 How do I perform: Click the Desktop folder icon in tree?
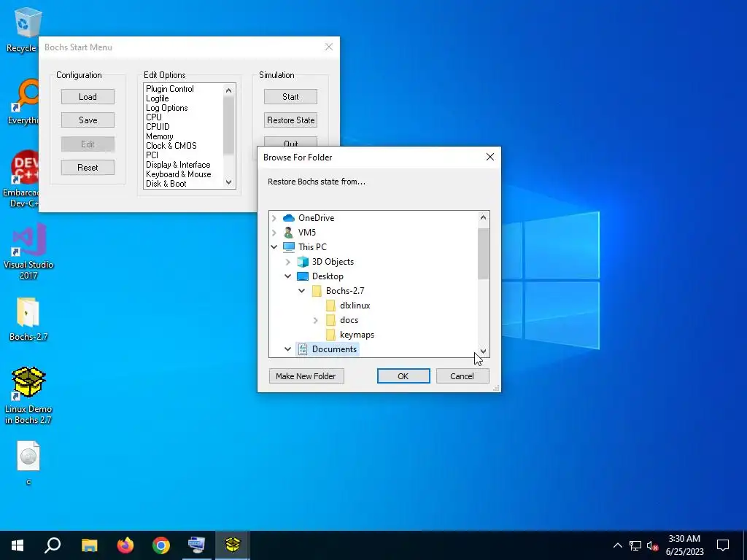click(303, 276)
